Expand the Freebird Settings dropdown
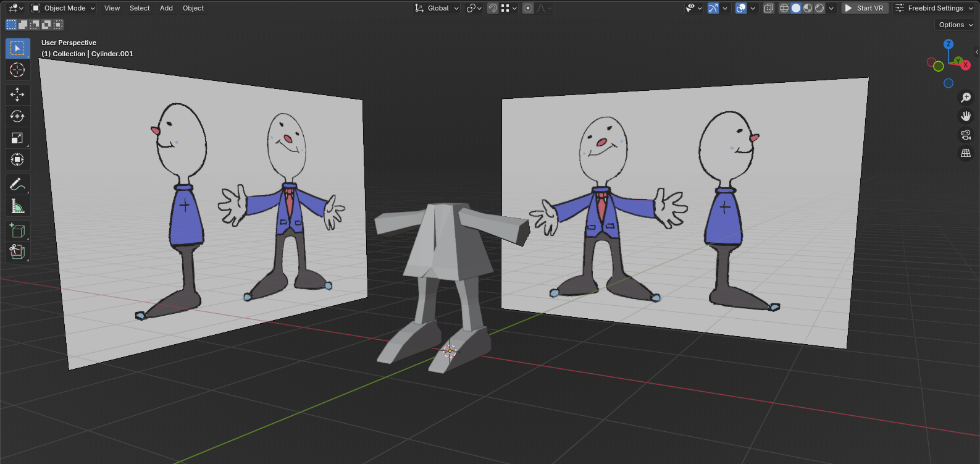This screenshot has width=980, height=464. [934, 8]
